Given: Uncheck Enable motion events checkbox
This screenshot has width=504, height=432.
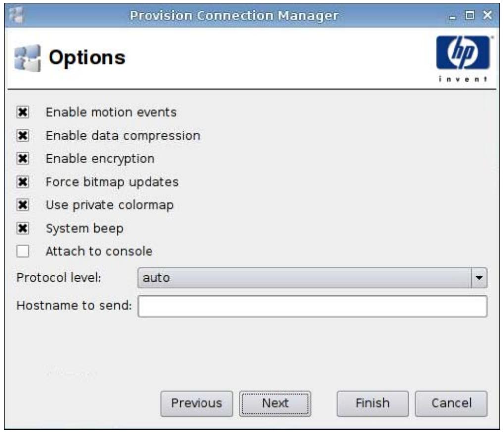Looking at the screenshot, I should [x=23, y=112].
